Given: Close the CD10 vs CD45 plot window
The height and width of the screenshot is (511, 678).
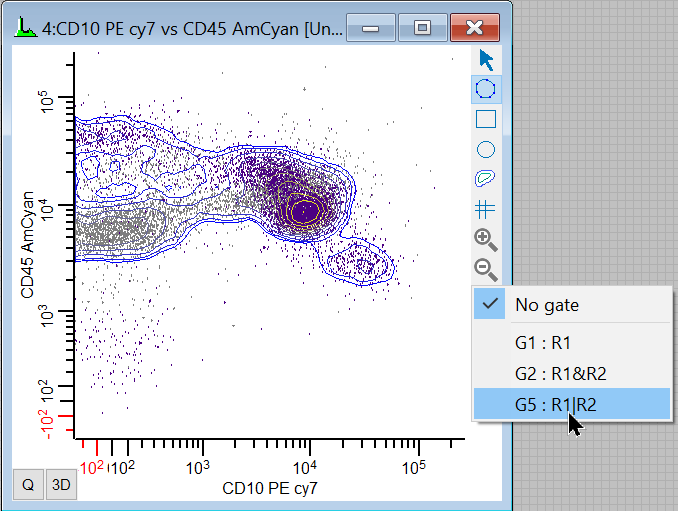Looking at the screenshot, I should [474, 27].
